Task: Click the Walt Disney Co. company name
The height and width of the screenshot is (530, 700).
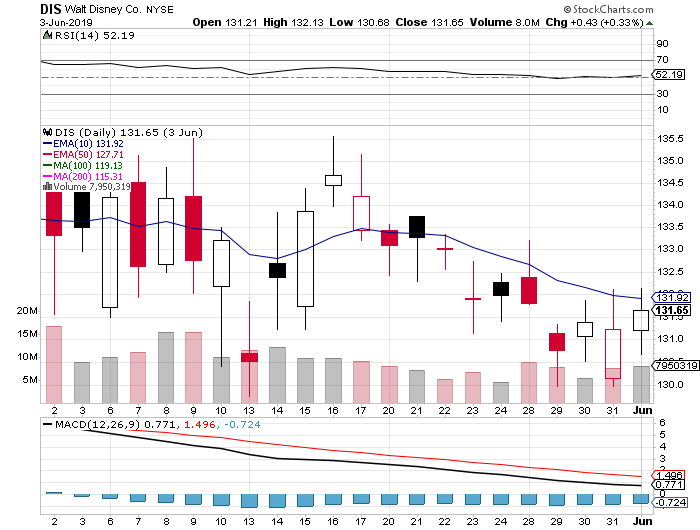Action: [x=102, y=9]
